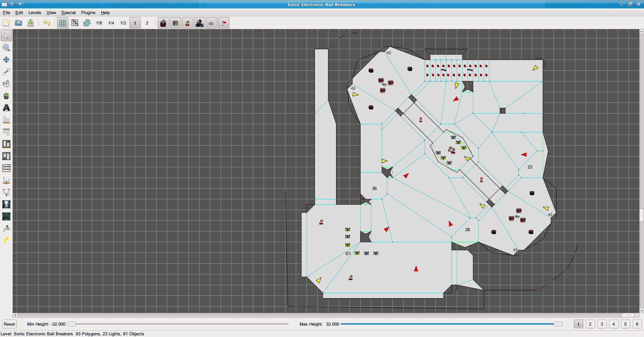
Task: Open the Plugins menu
Action: pos(88,12)
